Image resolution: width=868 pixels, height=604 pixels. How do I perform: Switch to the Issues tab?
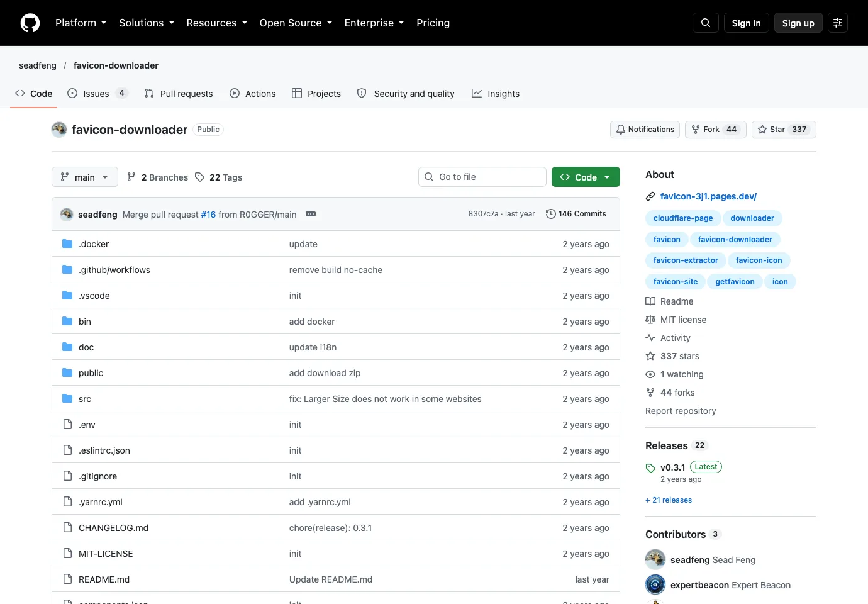[x=97, y=94]
